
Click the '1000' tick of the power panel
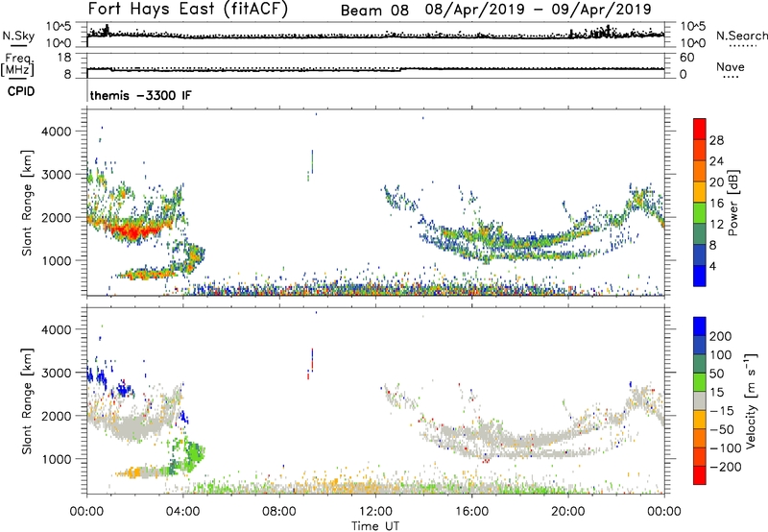tap(56, 260)
